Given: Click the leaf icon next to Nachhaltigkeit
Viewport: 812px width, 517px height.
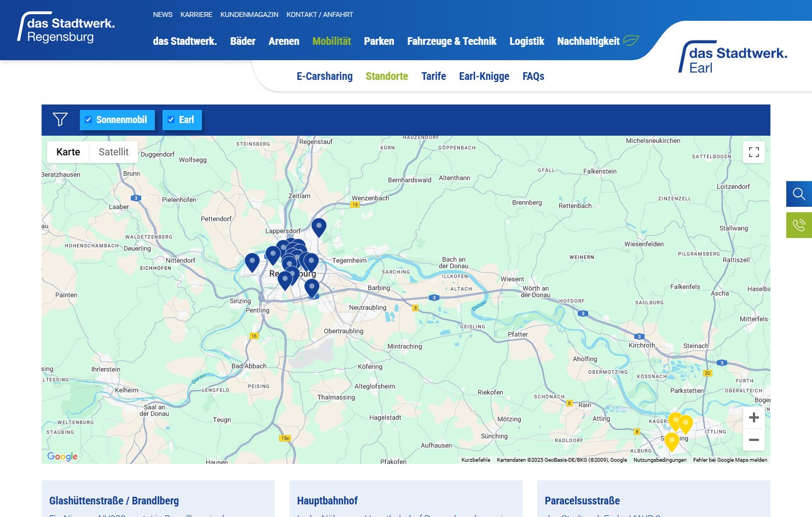Looking at the screenshot, I should coord(632,40).
